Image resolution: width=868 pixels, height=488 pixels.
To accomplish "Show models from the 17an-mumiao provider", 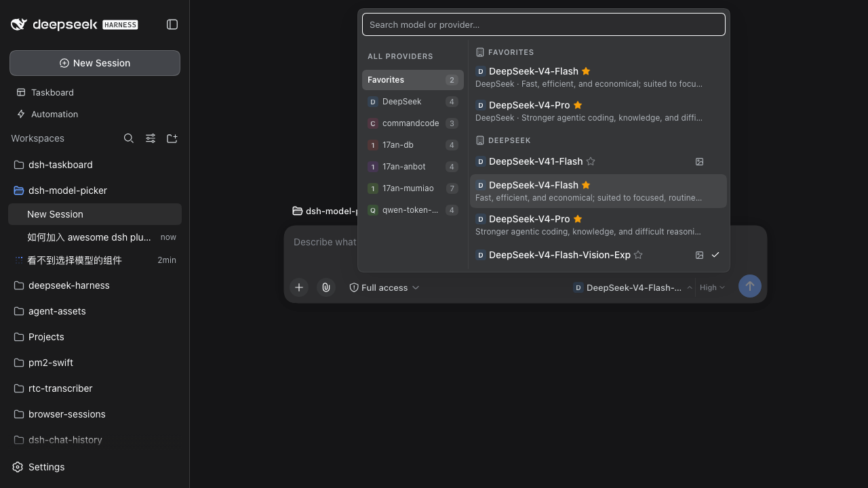I will (x=413, y=188).
